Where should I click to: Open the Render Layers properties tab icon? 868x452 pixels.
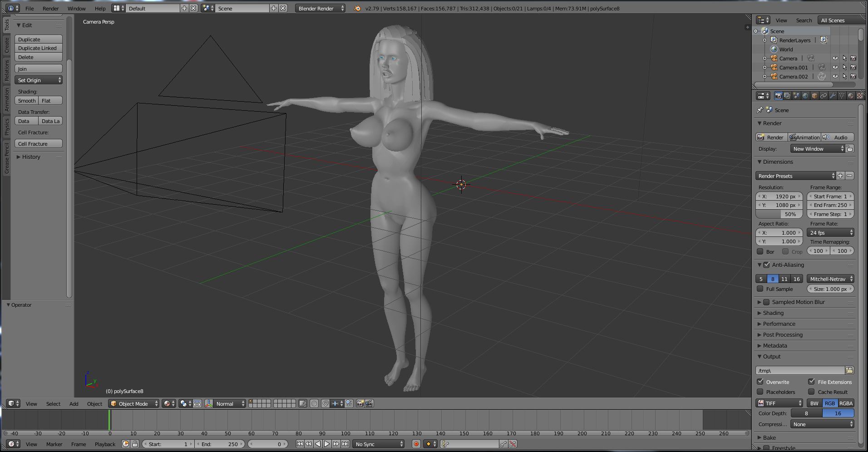coord(787,96)
